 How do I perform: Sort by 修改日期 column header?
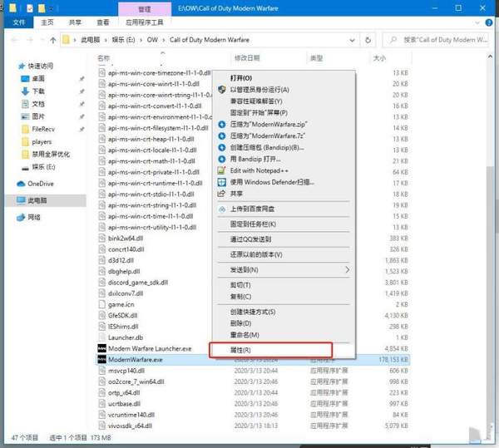pos(247,58)
